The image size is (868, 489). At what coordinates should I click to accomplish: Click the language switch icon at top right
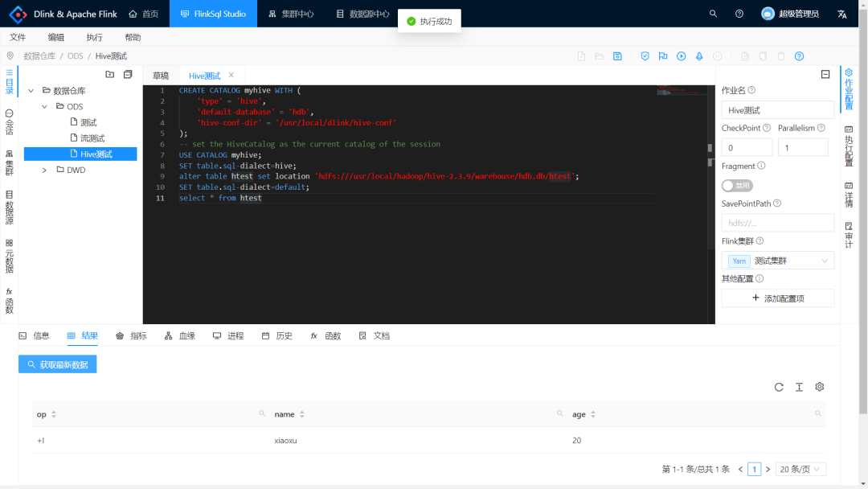(842, 14)
